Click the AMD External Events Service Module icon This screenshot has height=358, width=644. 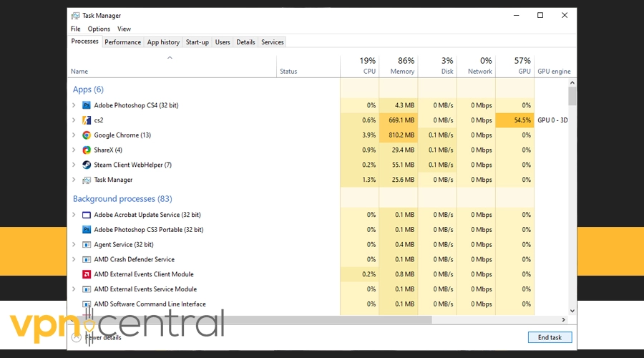(x=87, y=289)
